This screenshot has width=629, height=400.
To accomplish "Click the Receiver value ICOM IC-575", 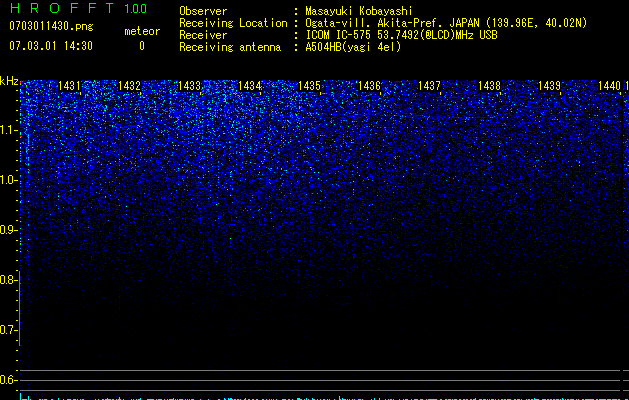I will click(x=340, y=35).
